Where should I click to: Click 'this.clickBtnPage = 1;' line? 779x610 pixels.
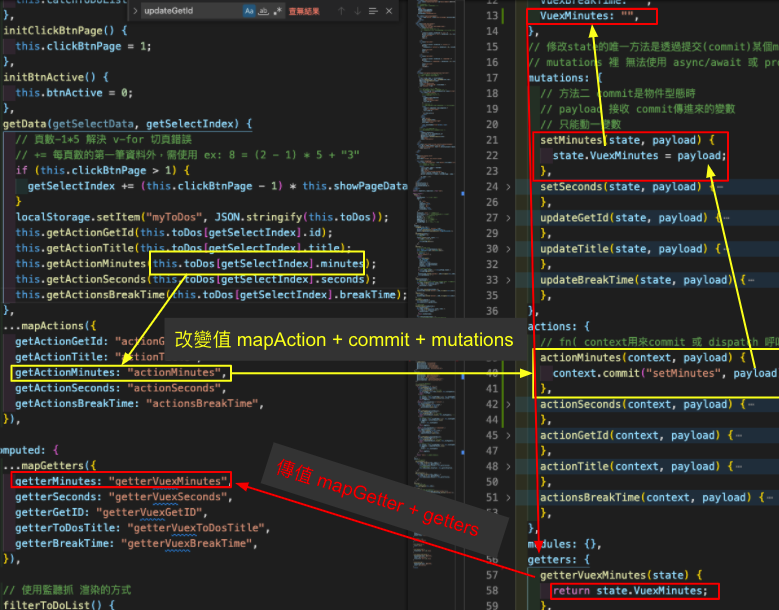pos(83,46)
